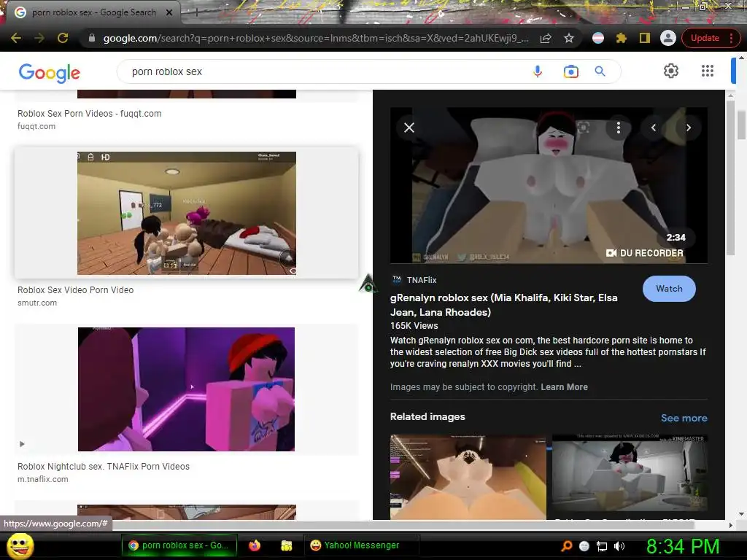Open the folder icon in taskbar
747x560 pixels.
point(286,545)
